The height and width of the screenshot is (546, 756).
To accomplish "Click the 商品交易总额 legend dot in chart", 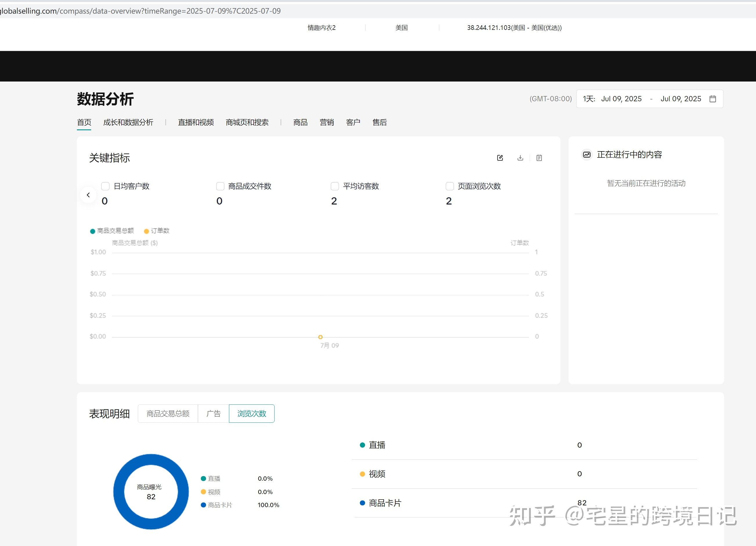I will [93, 231].
